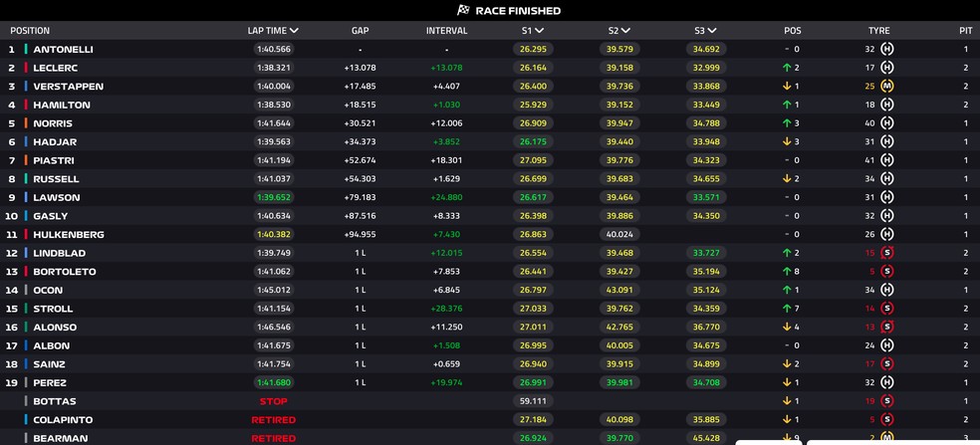
Task: Click Verstappen's yellow position-lost arrow
Action: (786, 87)
